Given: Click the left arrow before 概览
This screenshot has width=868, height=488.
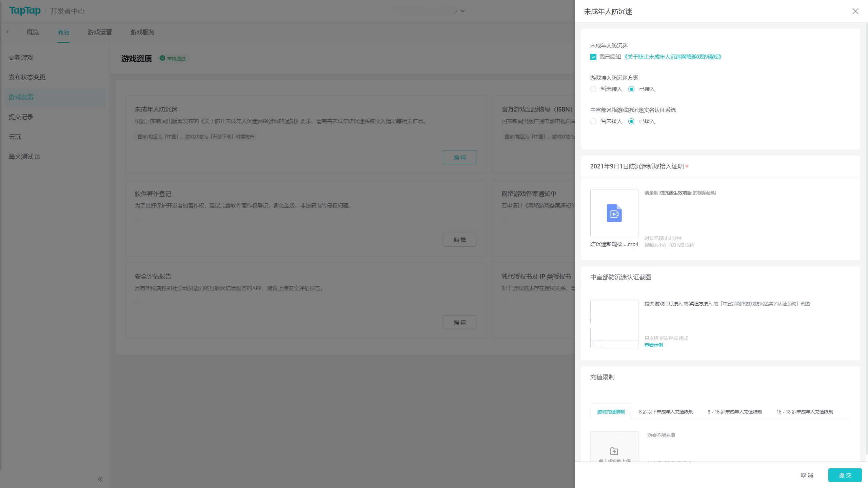Looking at the screenshot, I should tap(7, 32).
